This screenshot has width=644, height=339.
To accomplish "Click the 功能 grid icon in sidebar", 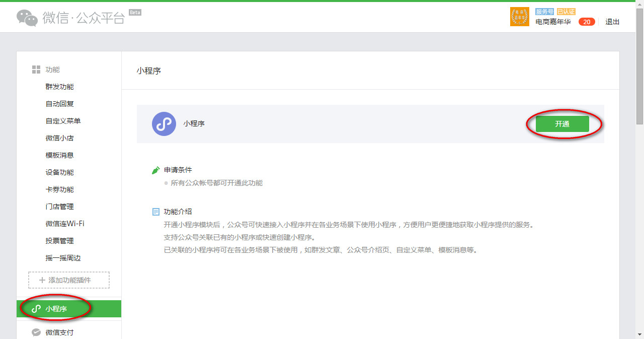I will point(36,70).
